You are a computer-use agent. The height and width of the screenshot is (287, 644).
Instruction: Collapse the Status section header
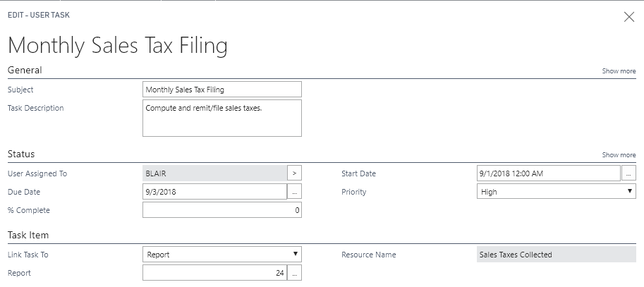coord(21,154)
